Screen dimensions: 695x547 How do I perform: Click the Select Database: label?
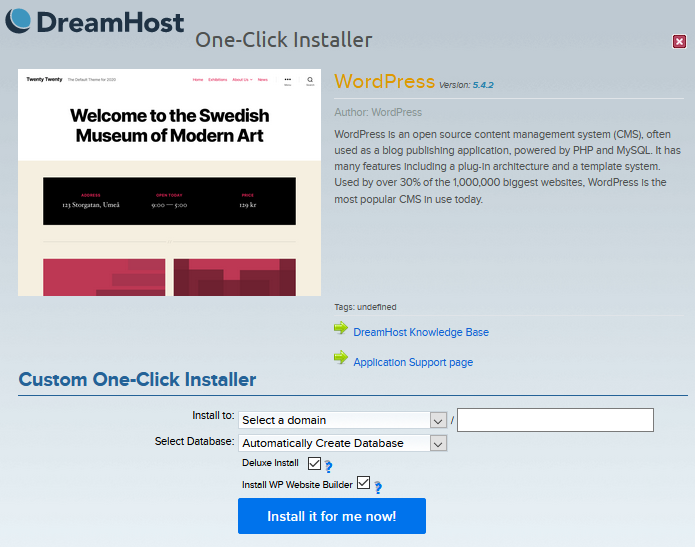click(x=195, y=442)
